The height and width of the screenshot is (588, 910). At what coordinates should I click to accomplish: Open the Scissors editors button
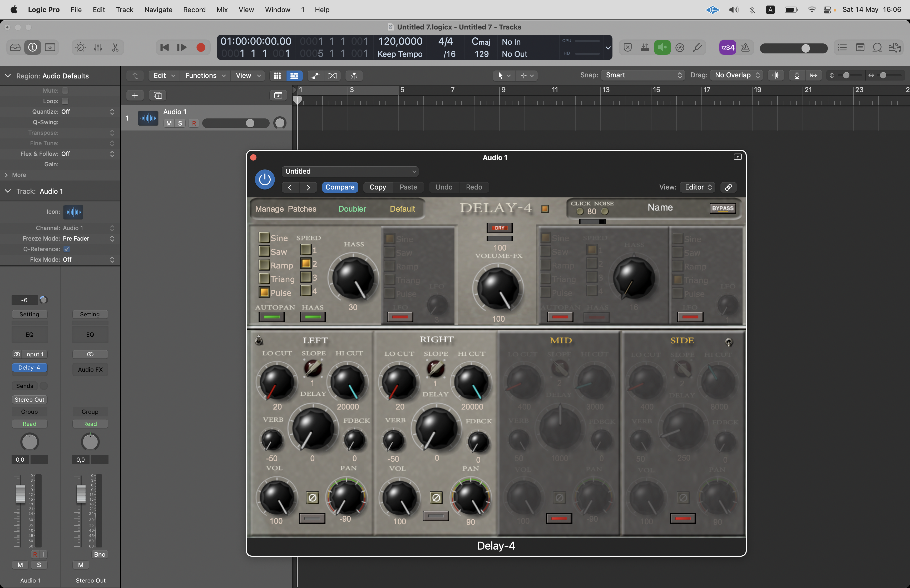115,47
